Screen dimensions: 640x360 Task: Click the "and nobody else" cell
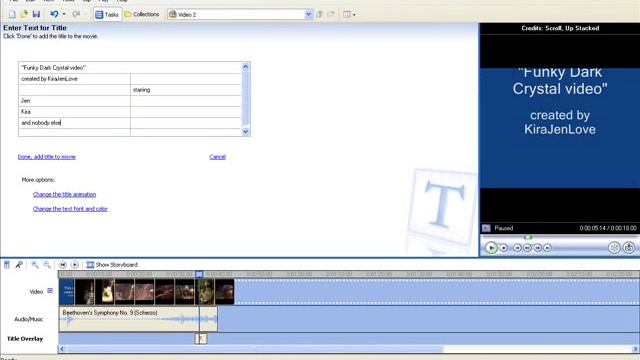[75, 123]
